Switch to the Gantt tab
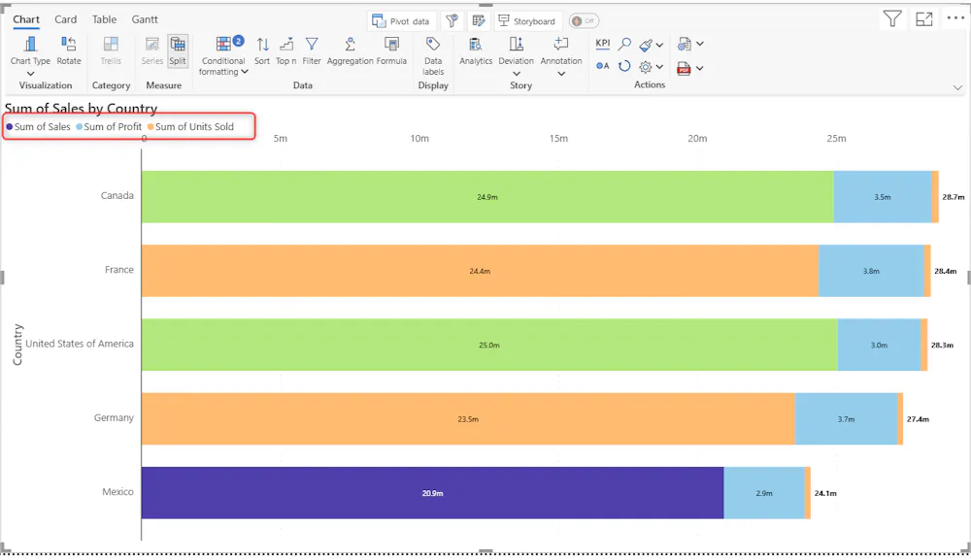Viewport: 971px width, 560px height. tap(145, 19)
